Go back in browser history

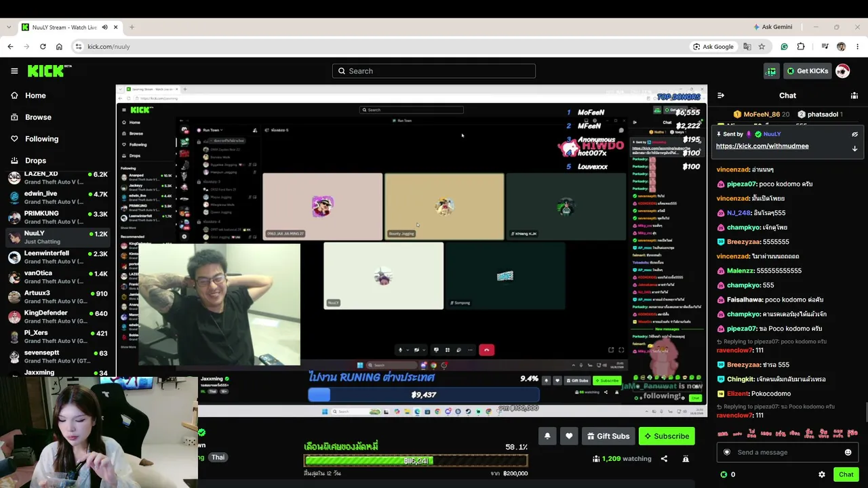click(10, 47)
